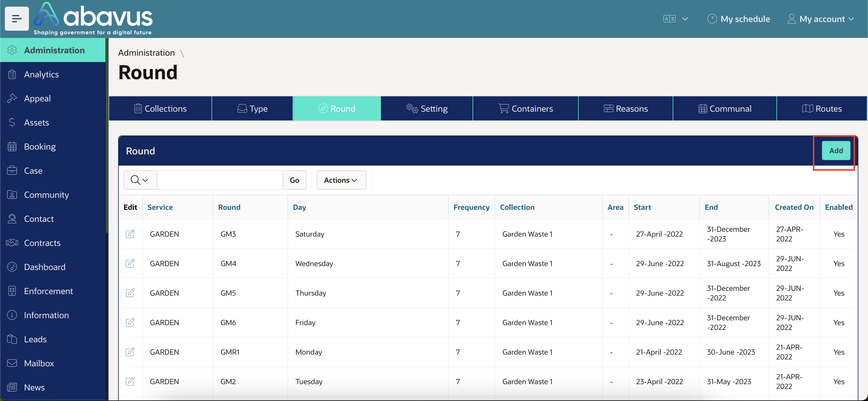868x401 pixels.
Task: Click the Appeal gavel icon
Action: 12,98
